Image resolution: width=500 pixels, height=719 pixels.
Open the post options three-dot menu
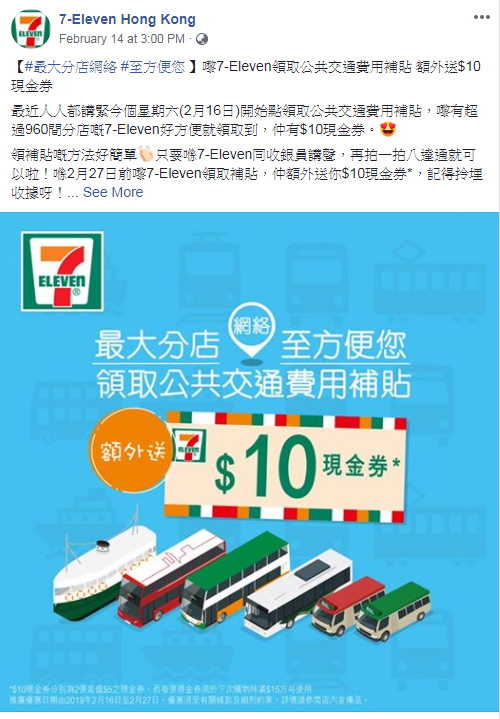pyautogui.click(x=482, y=17)
